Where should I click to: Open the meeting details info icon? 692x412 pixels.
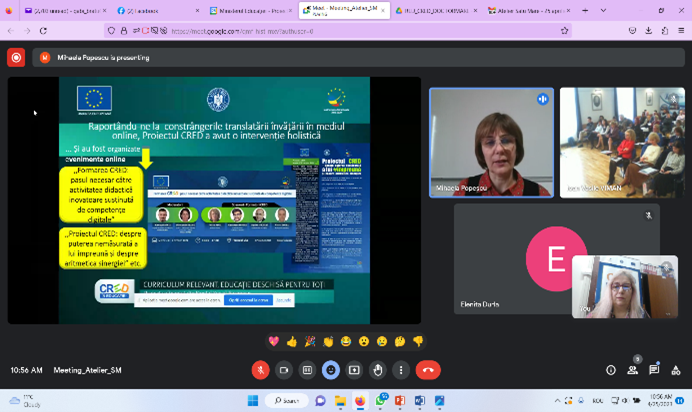point(611,370)
